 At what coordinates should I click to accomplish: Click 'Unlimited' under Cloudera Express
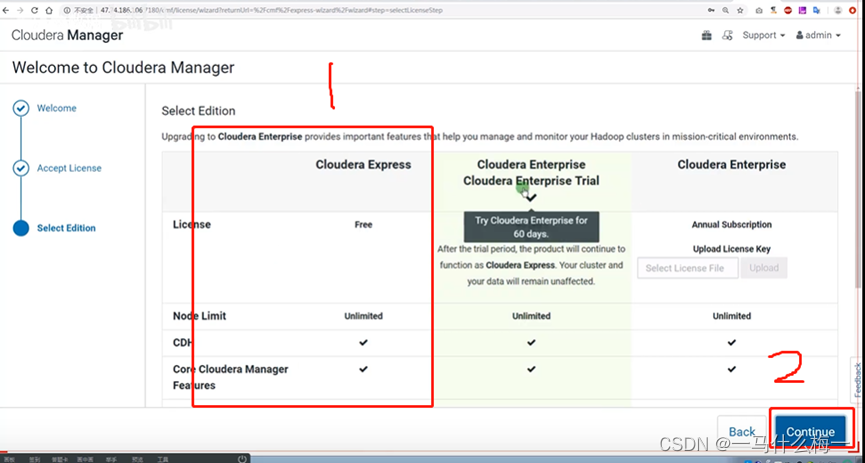[x=364, y=316]
